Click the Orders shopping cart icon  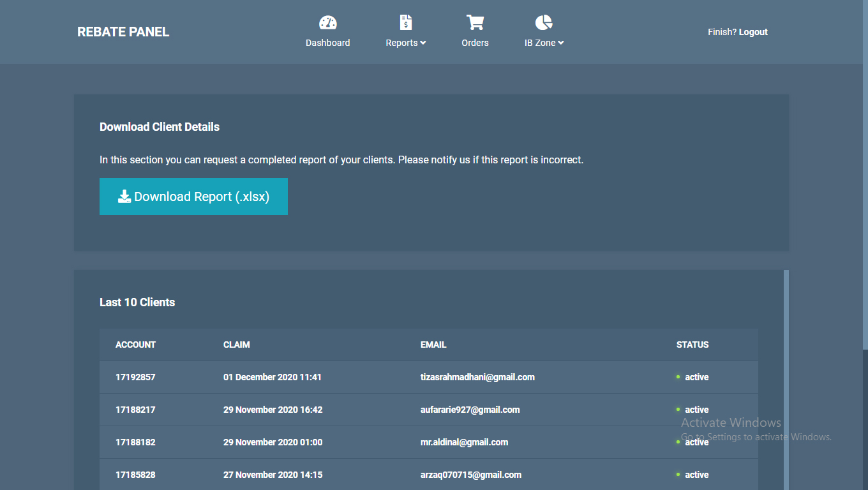coord(475,23)
